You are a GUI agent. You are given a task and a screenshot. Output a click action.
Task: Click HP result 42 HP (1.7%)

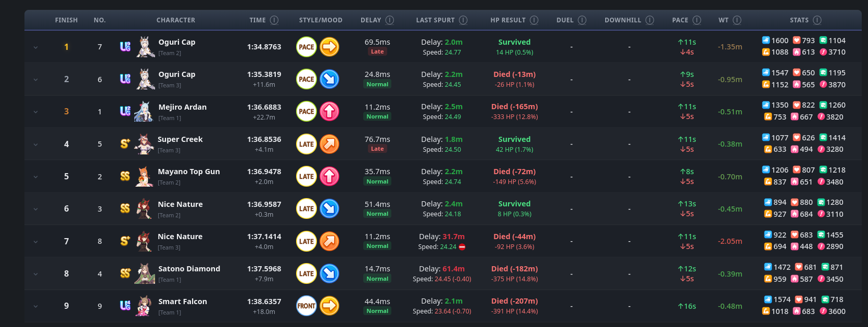514,149
